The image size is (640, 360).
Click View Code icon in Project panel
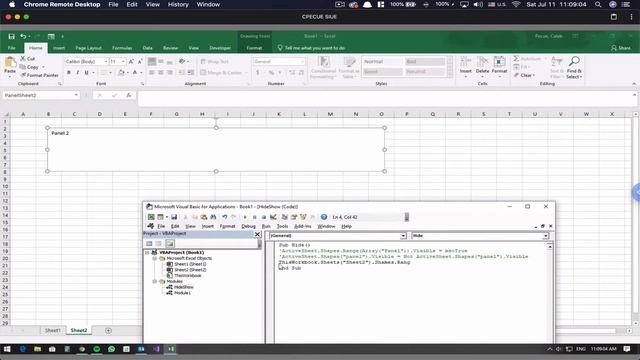click(x=149, y=244)
